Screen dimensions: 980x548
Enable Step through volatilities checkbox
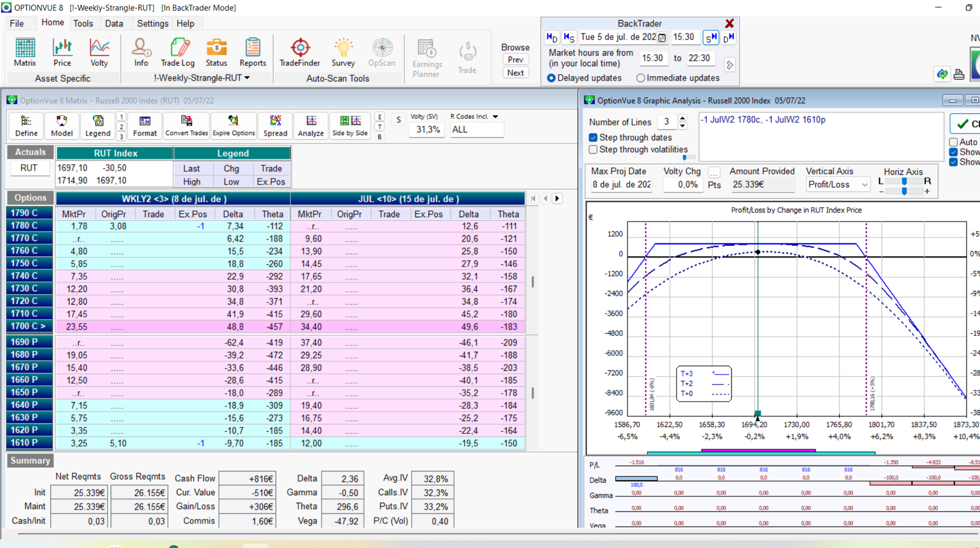(593, 150)
